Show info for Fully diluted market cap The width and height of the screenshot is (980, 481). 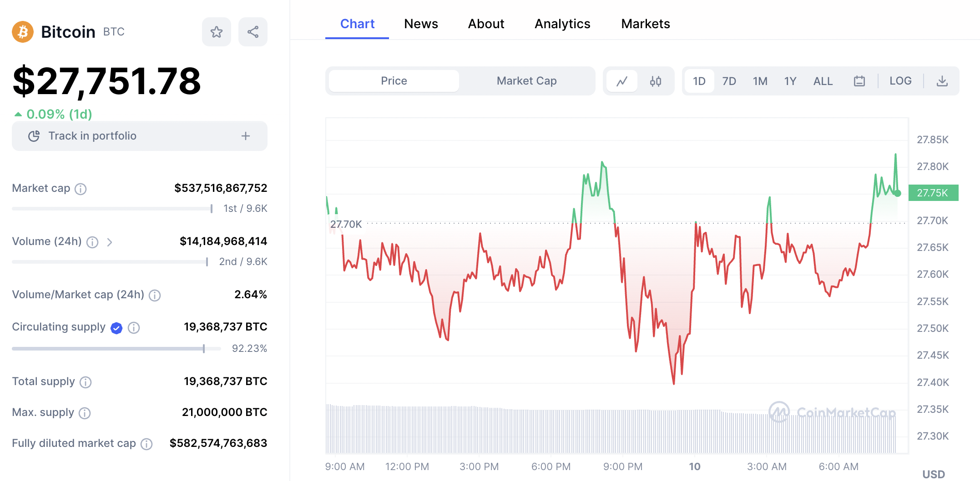(x=146, y=444)
